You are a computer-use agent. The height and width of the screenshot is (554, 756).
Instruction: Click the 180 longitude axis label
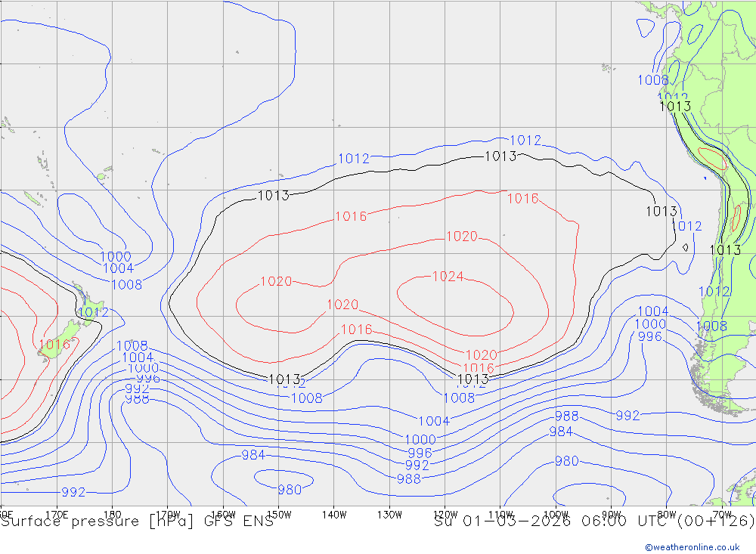[113, 515]
